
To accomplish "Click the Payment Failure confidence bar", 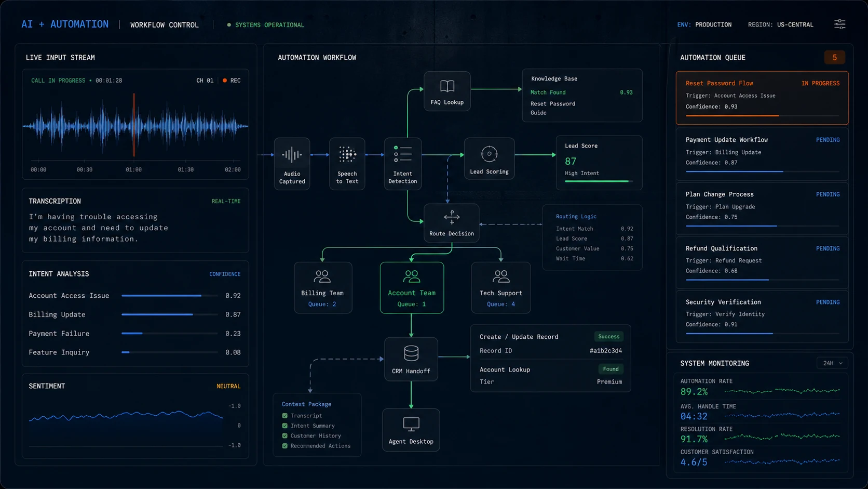I will pyautogui.click(x=170, y=333).
